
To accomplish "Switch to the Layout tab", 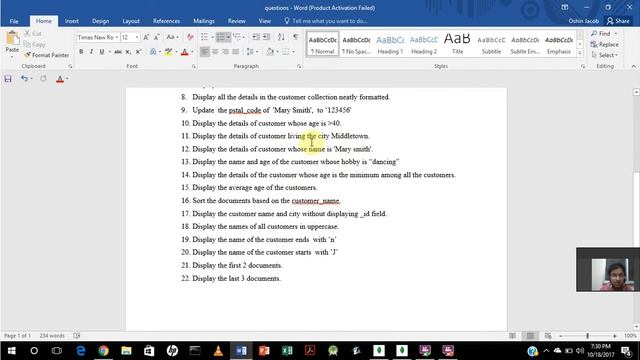I will [131, 21].
